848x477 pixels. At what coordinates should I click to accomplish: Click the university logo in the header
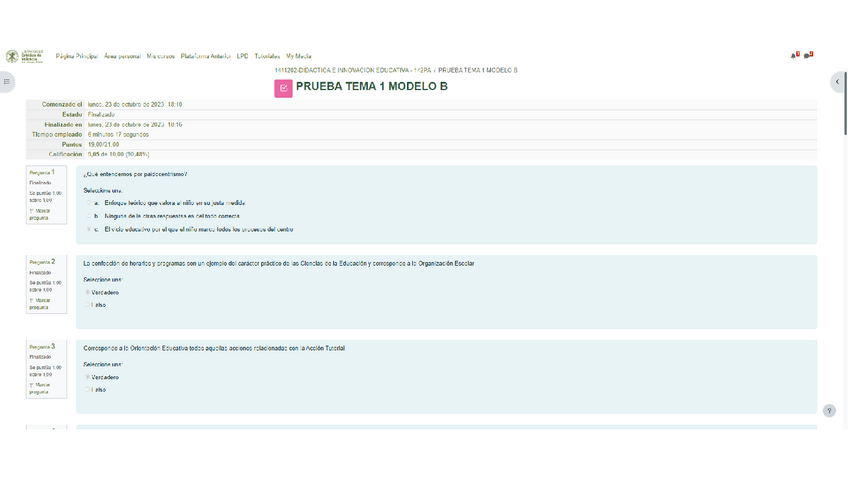point(24,56)
